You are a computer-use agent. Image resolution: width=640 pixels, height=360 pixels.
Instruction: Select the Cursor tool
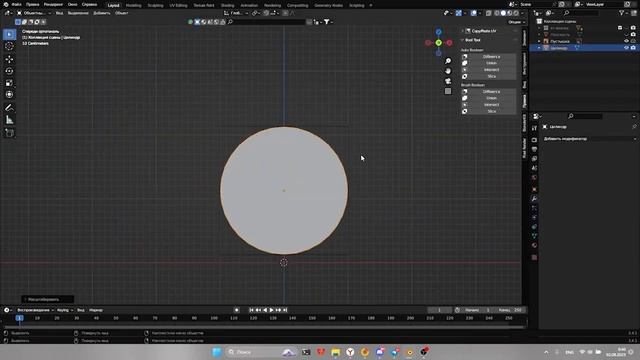(x=9, y=46)
